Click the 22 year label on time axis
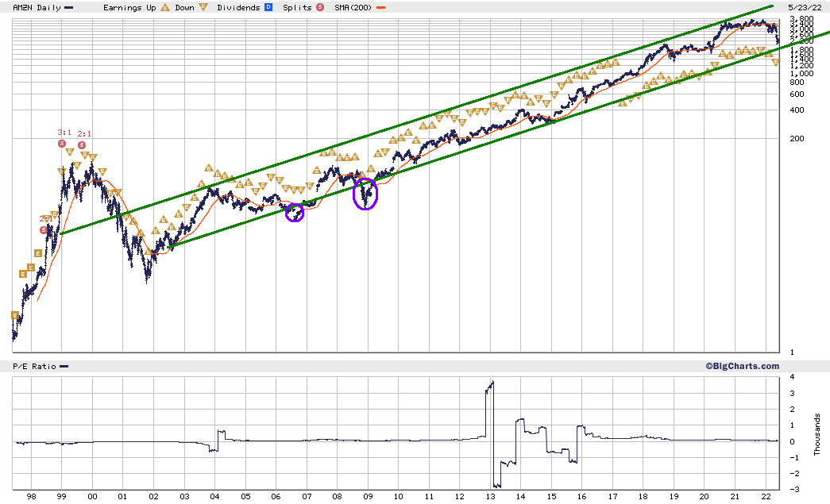830x504 pixels. (766, 497)
